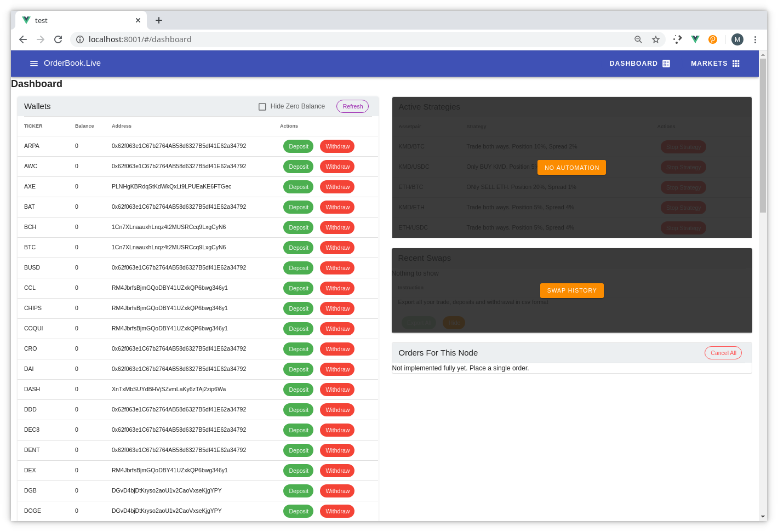Click the orange extension icon
Image resolution: width=778 pixels, height=532 pixels.
tap(713, 39)
